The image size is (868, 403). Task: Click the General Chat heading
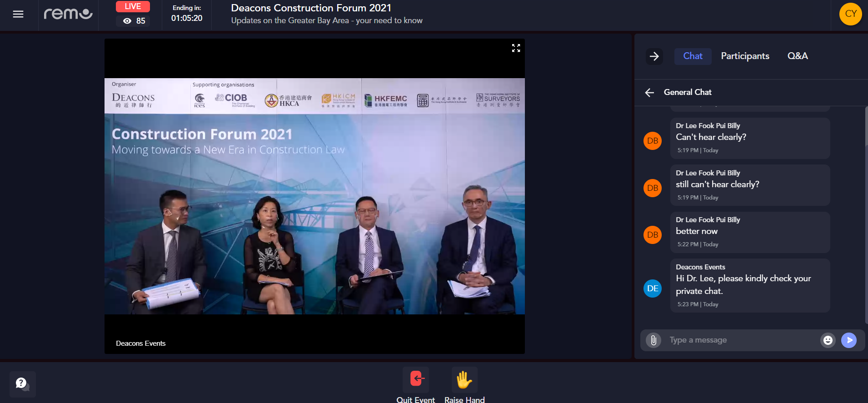pos(688,92)
